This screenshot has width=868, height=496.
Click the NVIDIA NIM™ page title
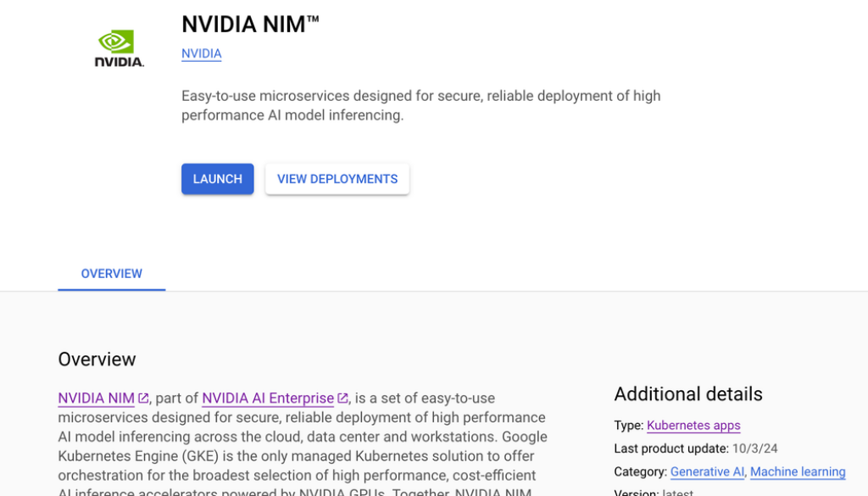250,24
